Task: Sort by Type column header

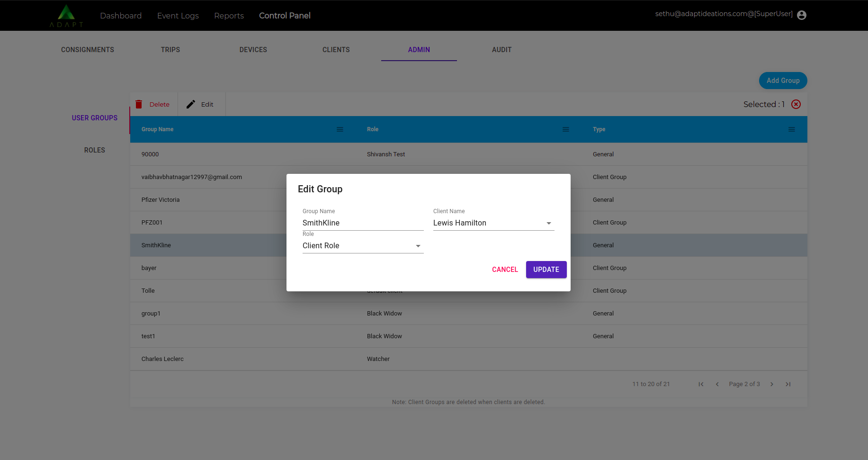Action: click(x=599, y=129)
